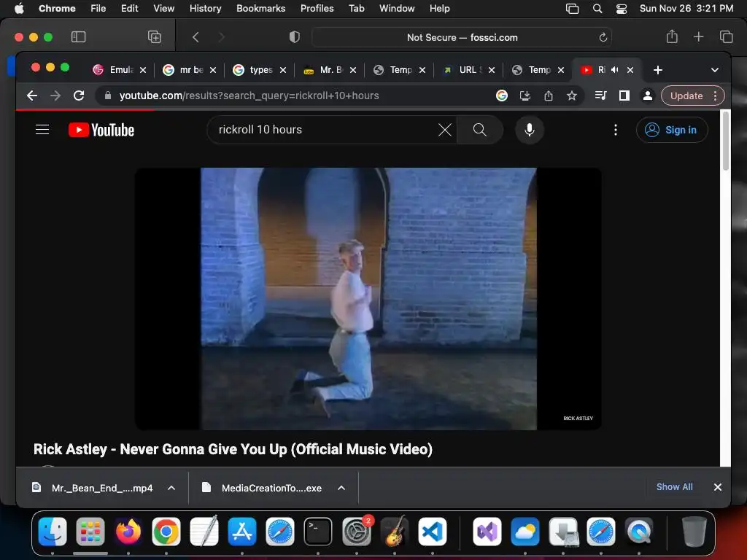Switch to the 'mr be' Chrome tab
The height and width of the screenshot is (560, 747).
pyautogui.click(x=189, y=70)
